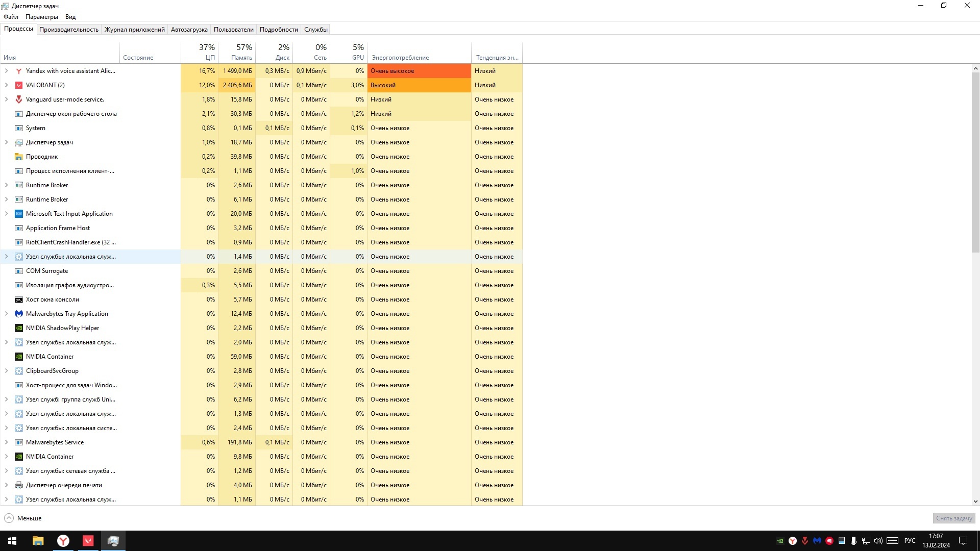
Task: Expand the Диспетчер задач process row
Action: 6,142
